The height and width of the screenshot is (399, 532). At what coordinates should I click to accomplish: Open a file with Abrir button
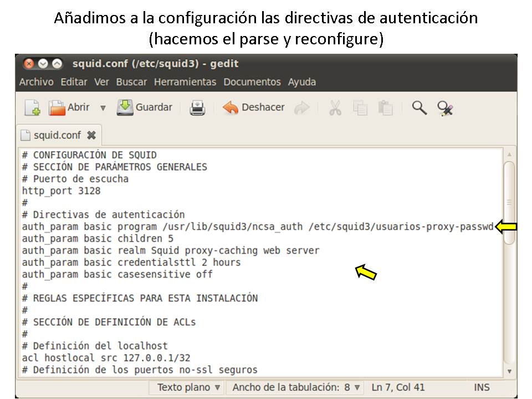(x=69, y=108)
